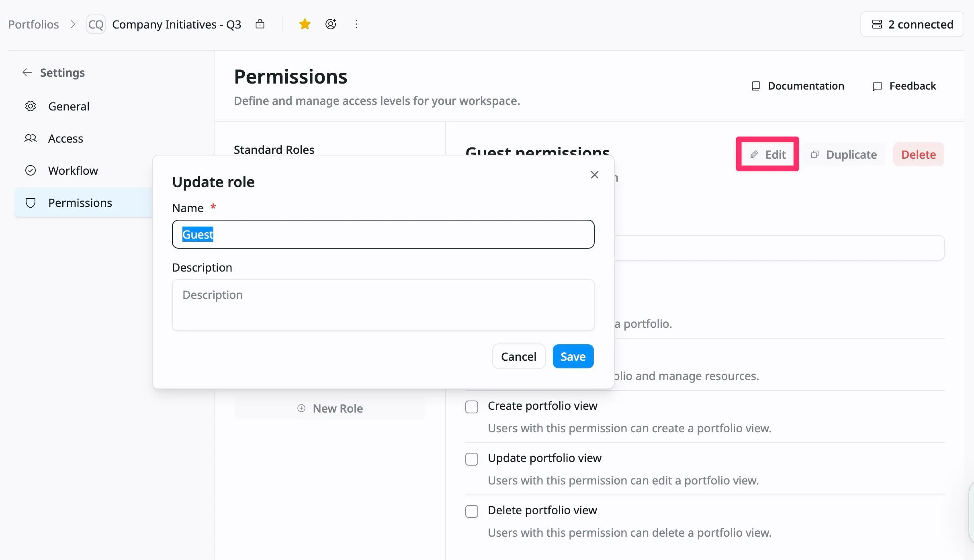The image size is (974, 560).
Task: Open Company Initiatives - Q3 title
Action: coord(176,24)
